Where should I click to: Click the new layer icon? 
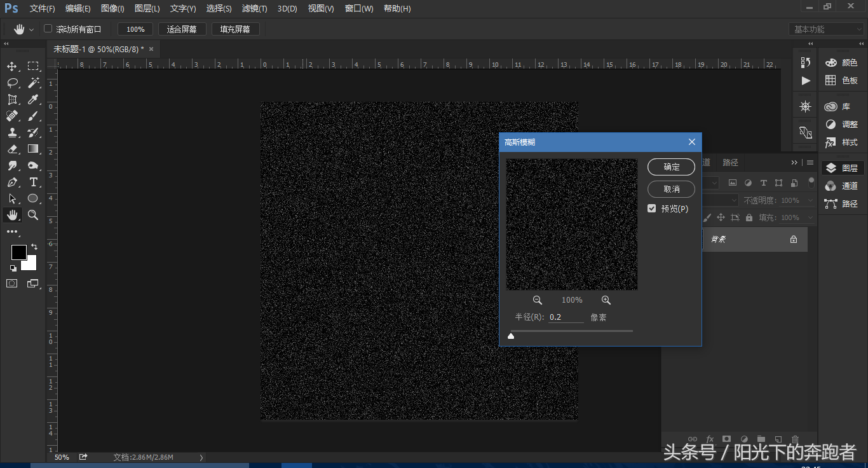tap(778, 439)
